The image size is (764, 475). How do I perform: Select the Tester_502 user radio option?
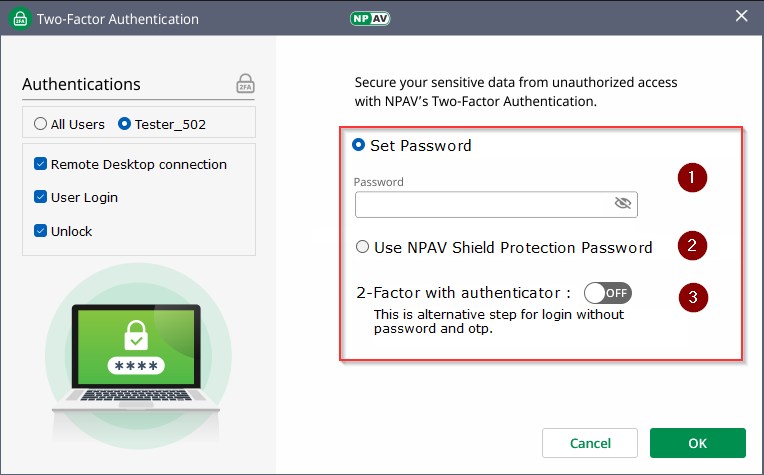(x=125, y=125)
